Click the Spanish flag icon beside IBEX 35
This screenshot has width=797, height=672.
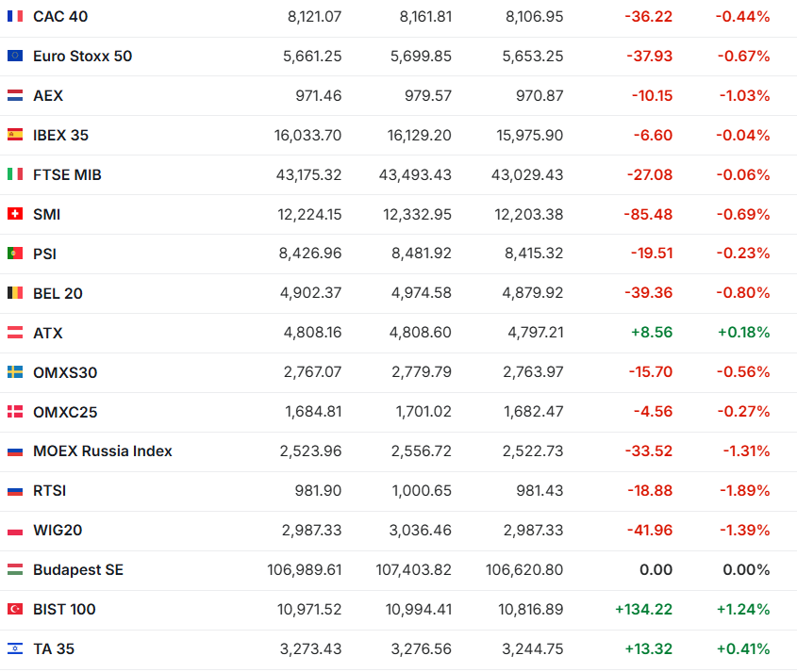click(15, 136)
